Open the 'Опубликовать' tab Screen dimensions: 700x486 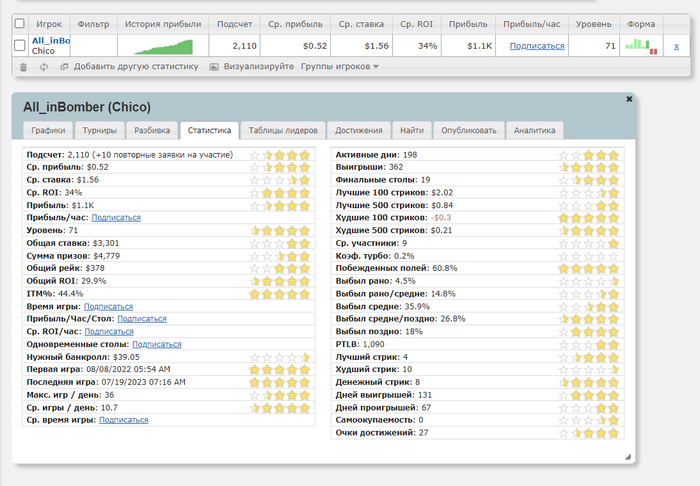(x=469, y=130)
